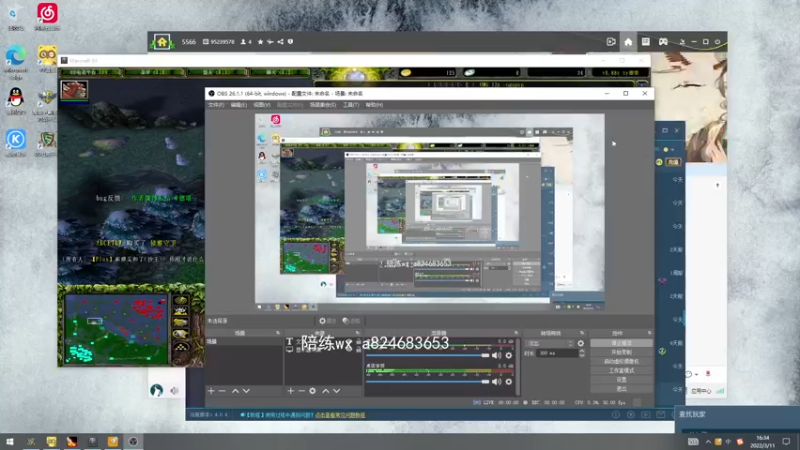Open settings gear of desktop audio channel
The width and height of the screenshot is (800, 450).
pos(509,382)
